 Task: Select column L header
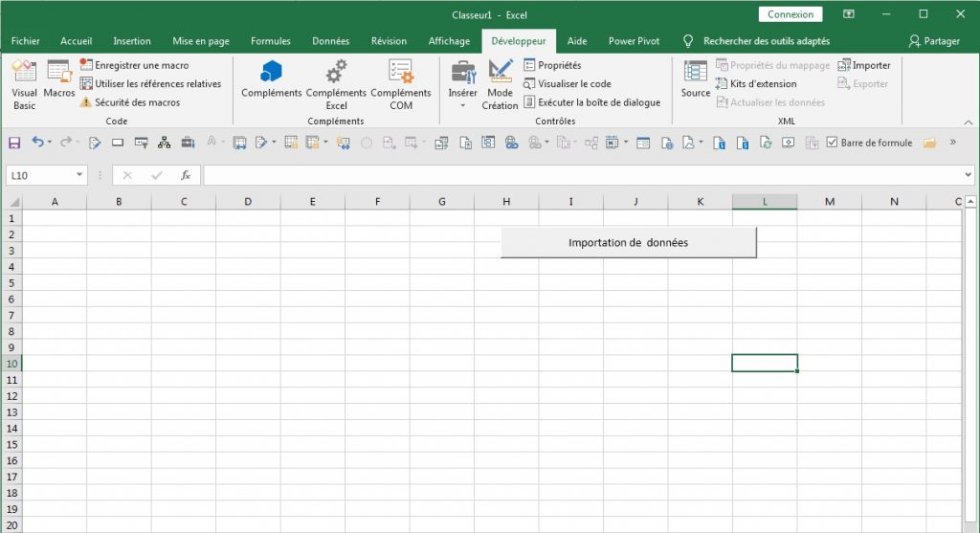pyautogui.click(x=765, y=201)
